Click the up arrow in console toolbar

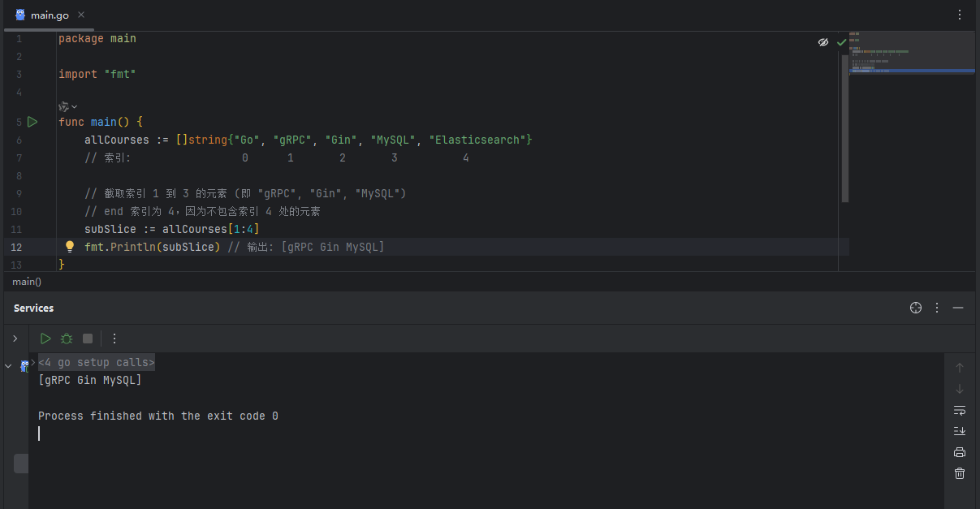pos(960,368)
